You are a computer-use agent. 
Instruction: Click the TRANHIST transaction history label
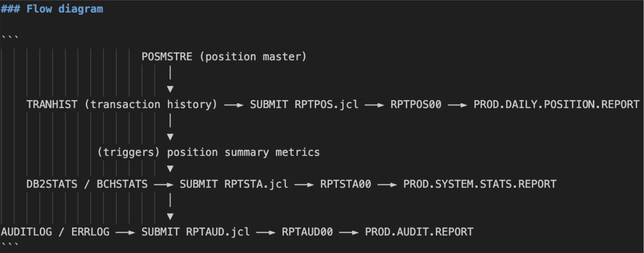click(x=122, y=104)
